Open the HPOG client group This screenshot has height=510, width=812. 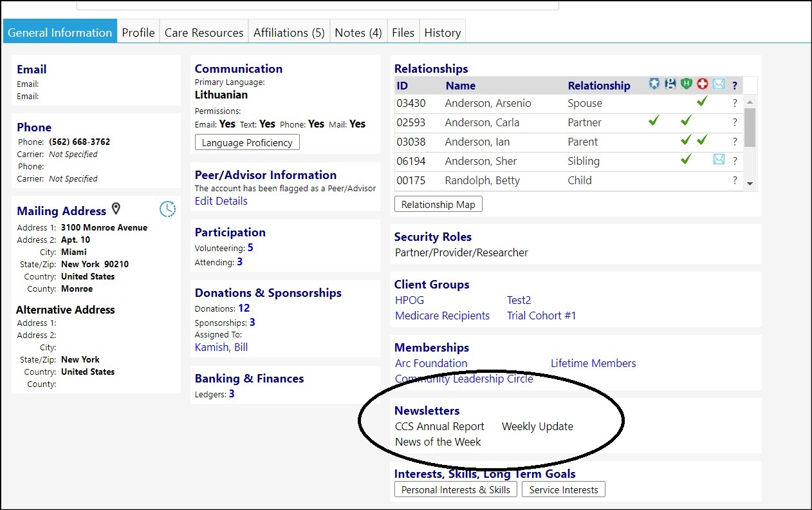pos(409,300)
